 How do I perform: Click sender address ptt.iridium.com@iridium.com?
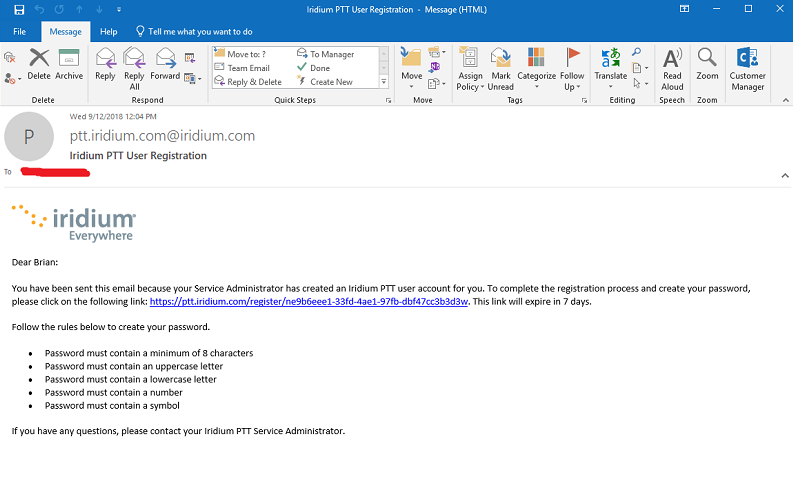[x=162, y=136]
